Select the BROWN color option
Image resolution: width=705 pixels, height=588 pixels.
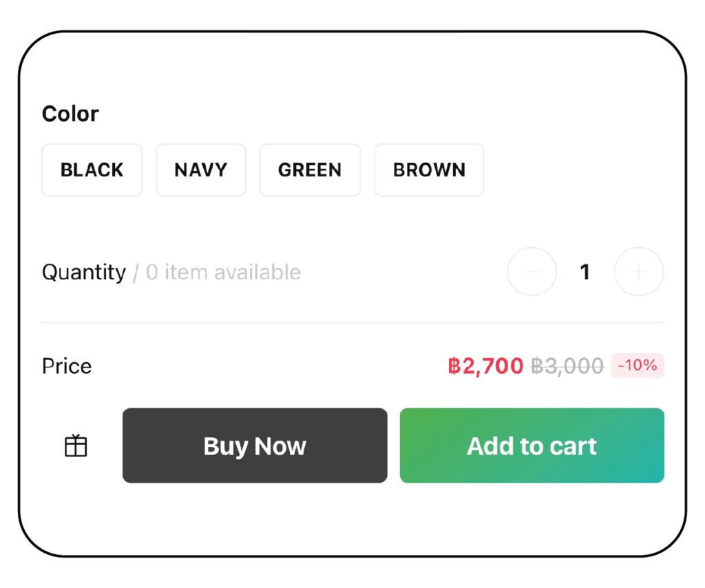[x=429, y=170]
